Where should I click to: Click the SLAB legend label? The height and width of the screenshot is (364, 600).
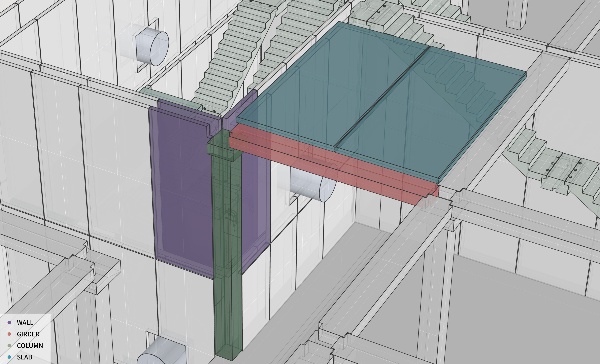(25, 357)
